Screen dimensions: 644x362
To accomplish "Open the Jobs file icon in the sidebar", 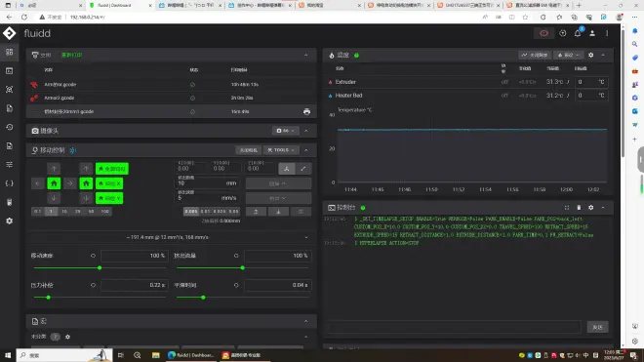I will pyautogui.click(x=9, y=108).
